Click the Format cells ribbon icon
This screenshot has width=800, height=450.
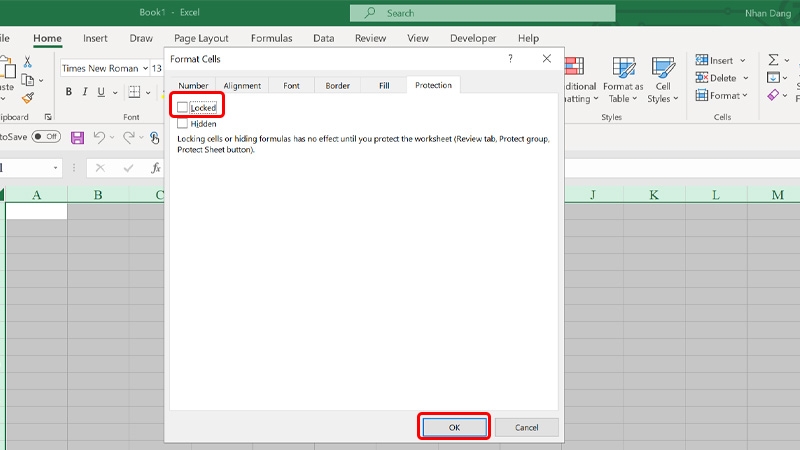coord(702,95)
